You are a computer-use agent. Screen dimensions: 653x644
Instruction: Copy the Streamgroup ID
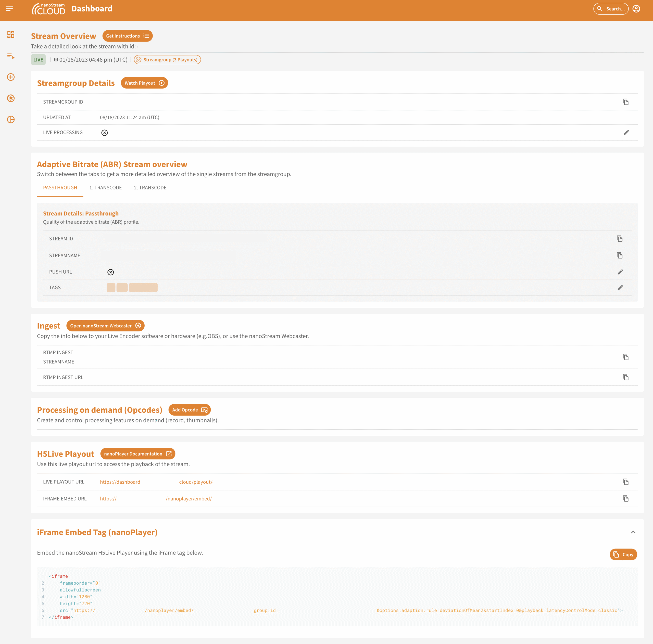click(x=625, y=102)
